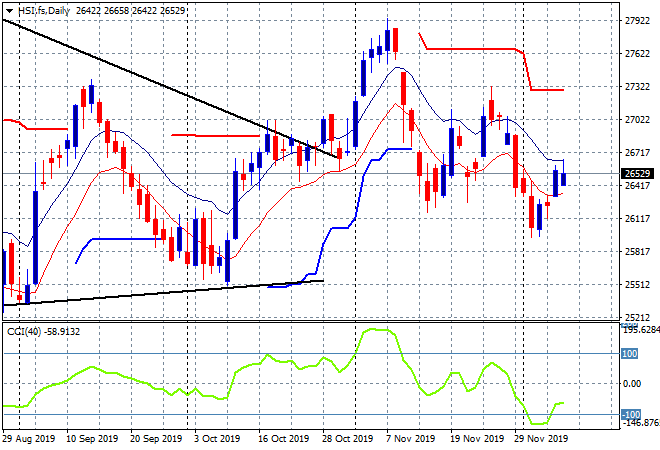Viewport: 660px width, 450px height.
Task: Click the 195.628 CCI scale maximum label
Action: [x=641, y=330]
